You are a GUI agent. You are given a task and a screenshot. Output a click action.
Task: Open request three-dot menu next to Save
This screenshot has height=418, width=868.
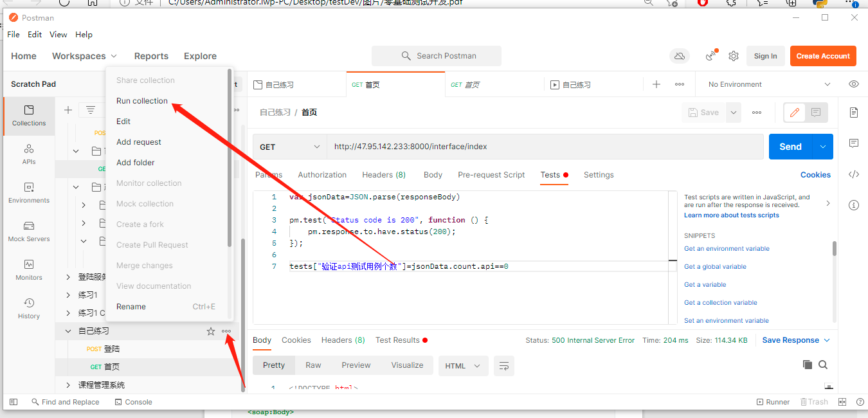click(x=757, y=113)
